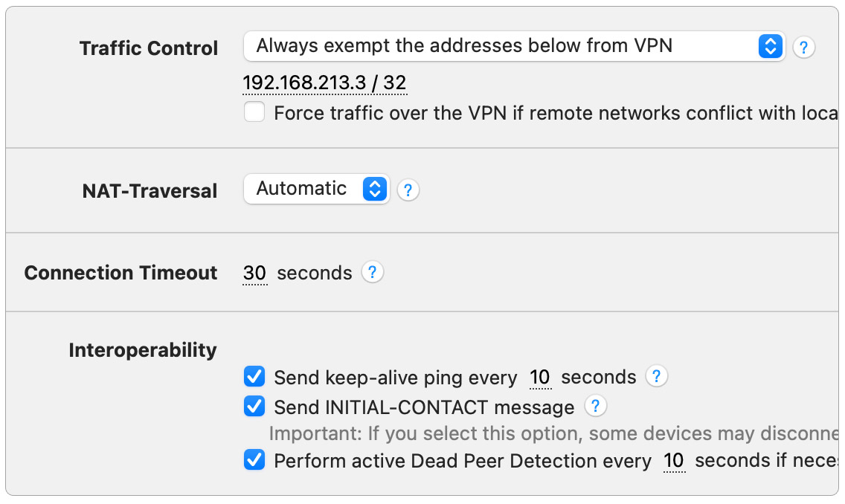Click the Connection Timeout label

point(121,273)
